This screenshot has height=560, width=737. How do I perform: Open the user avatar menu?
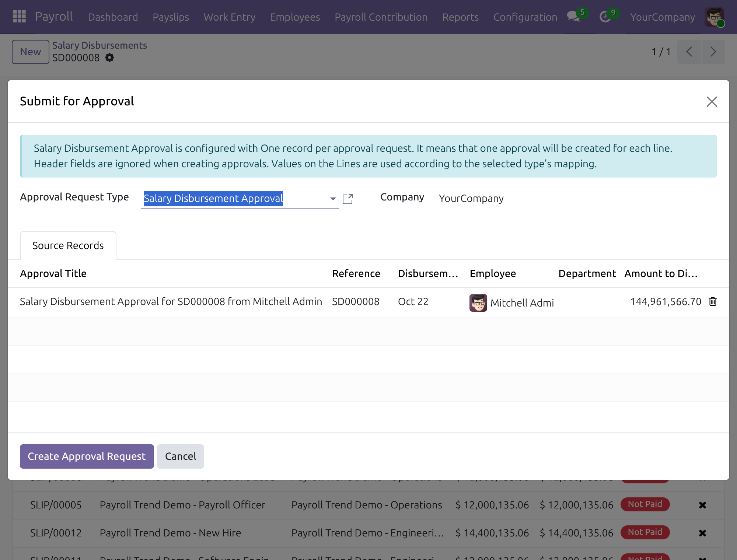click(x=714, y=17)
